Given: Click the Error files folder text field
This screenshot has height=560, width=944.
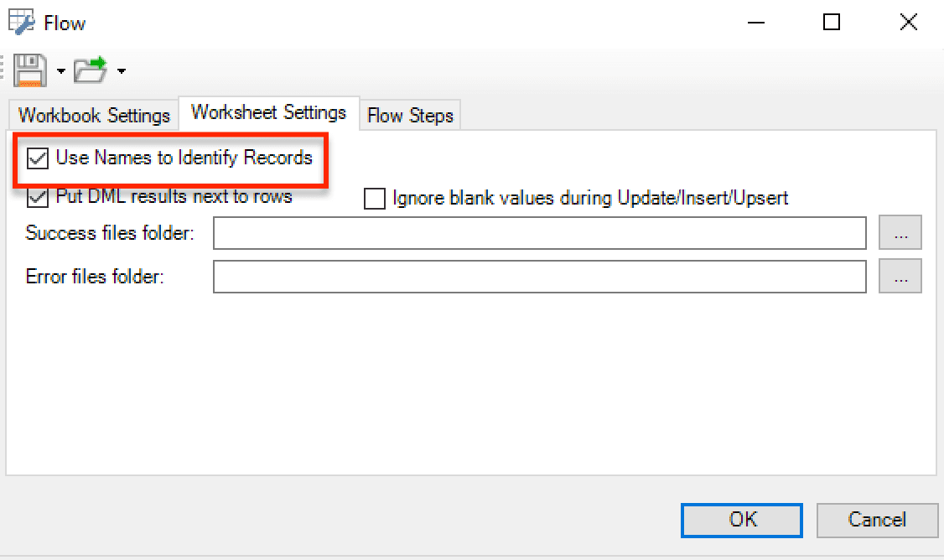Looking at the screenshot, I should [x=539, y=277].
